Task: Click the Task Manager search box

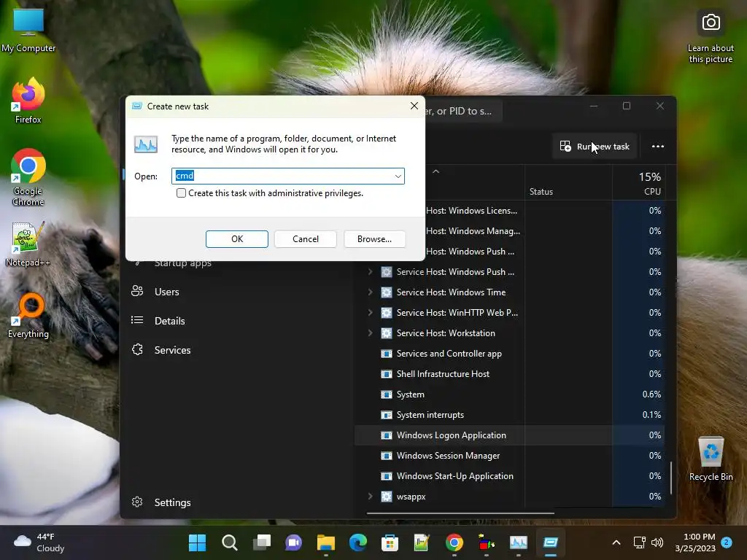Action: (x=463, y=111)
